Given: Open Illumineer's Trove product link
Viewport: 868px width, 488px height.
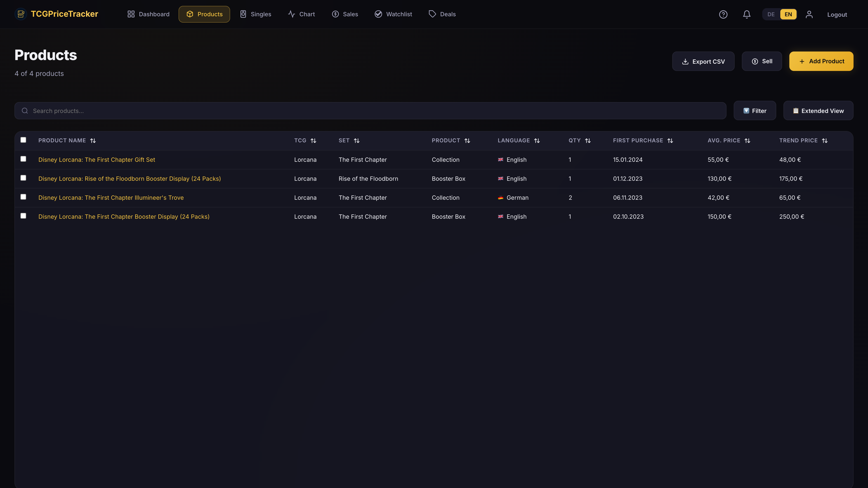Looking at the screenshot, I should [111, 198].
